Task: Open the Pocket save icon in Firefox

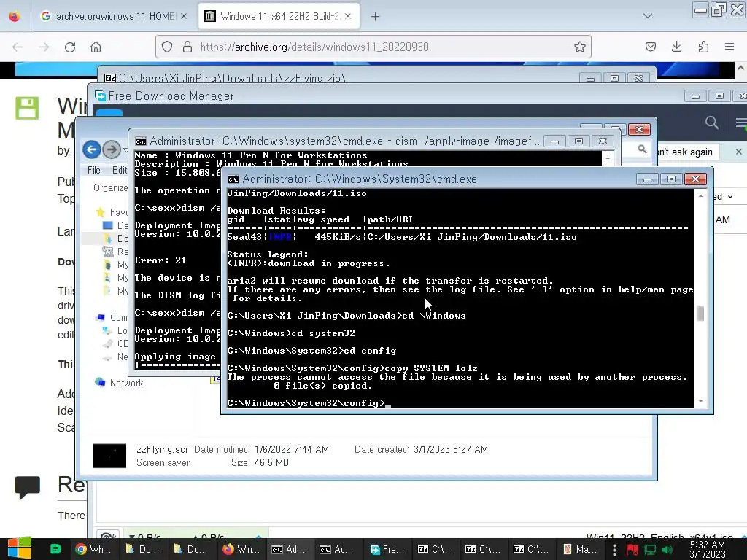Action: point(650,47)
